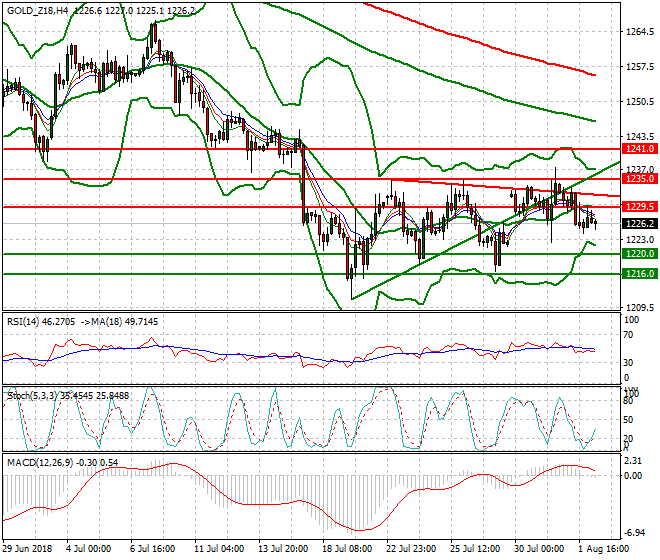Click the 30 Jul 00:00 time label
Viewport: 660px width, 560px height.
pos(539,549)
